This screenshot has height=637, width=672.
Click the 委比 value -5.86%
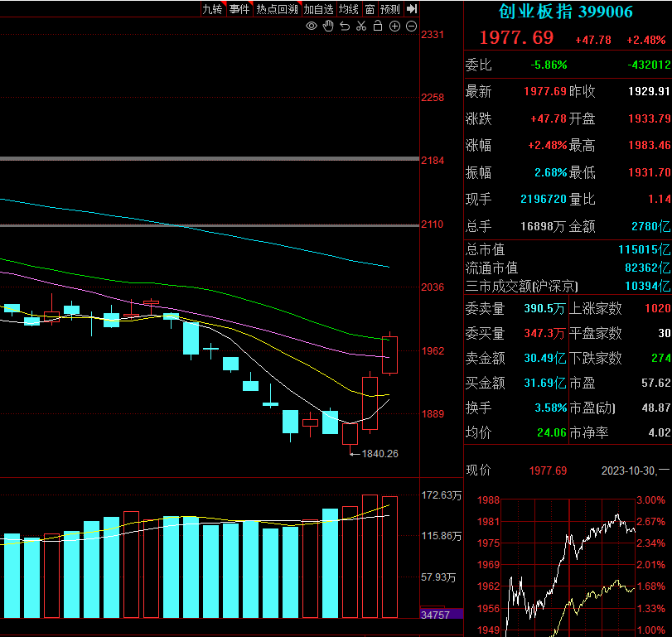click(549, 65)
